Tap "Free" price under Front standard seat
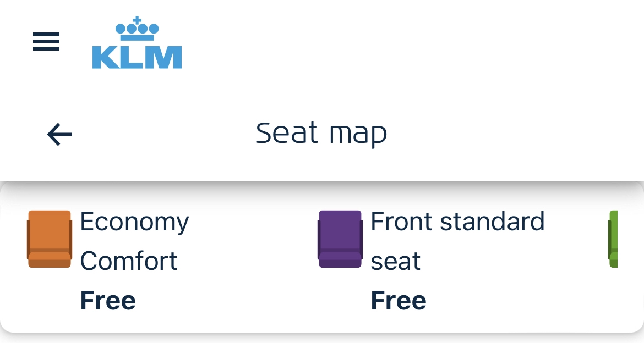Viewport: 644px width, 343px height. (x=399, y=301)
